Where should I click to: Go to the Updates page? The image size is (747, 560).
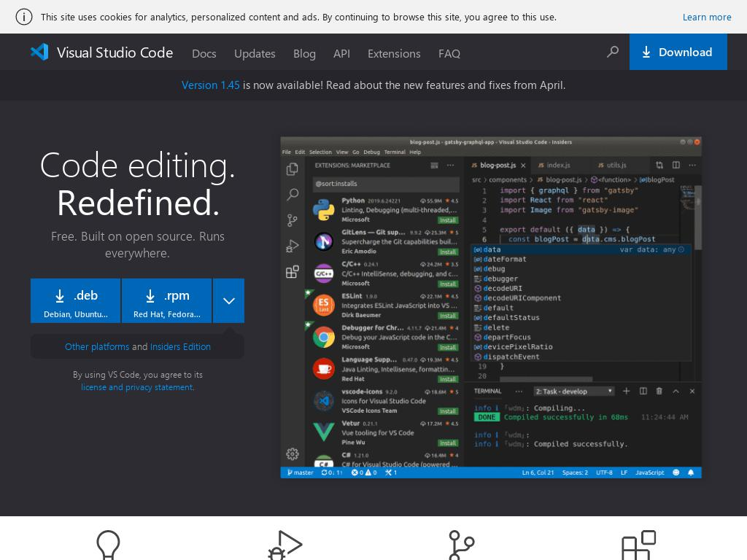(x=255, y=53)
